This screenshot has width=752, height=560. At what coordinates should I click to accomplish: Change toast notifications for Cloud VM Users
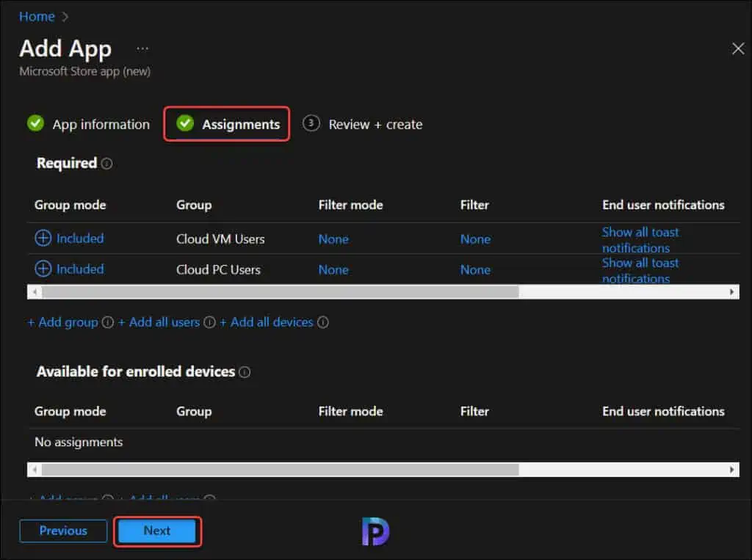[x=640, y=240]
